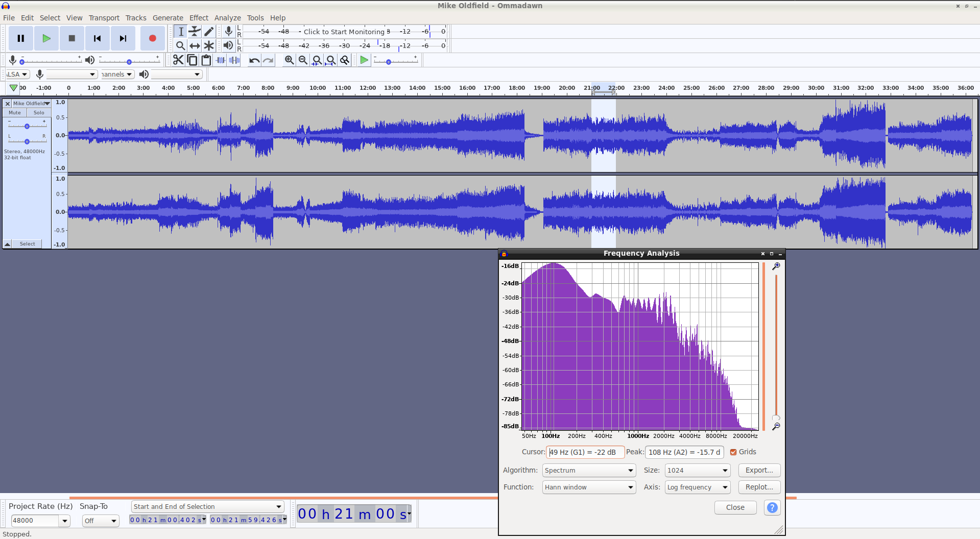Start playback with the green Play button
Screen dimensions: 980x539
tap(46, 38)
